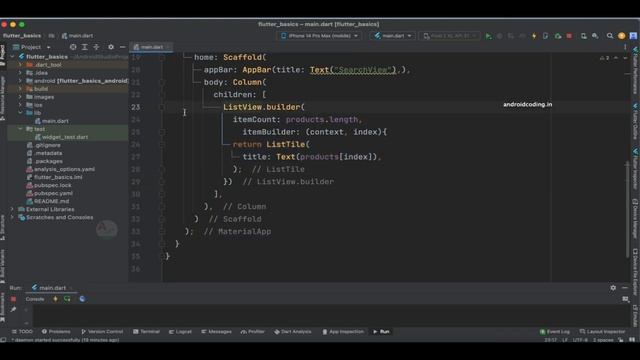
Task: Collapse the lib folder
Action: pyautogui.click(x=20, y=113)
